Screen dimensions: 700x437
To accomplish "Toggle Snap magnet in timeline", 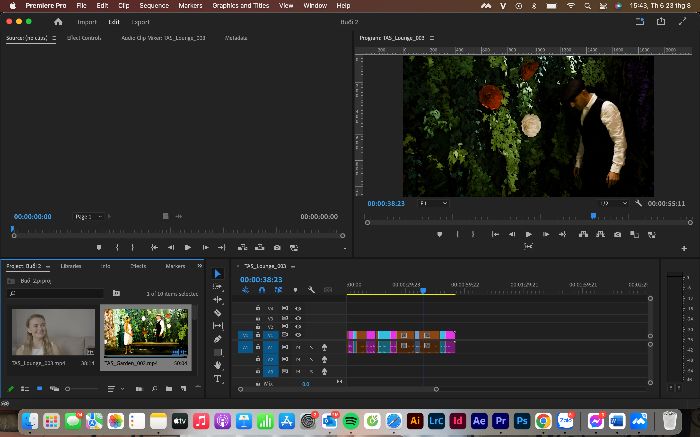I will (x=262, y=290).
